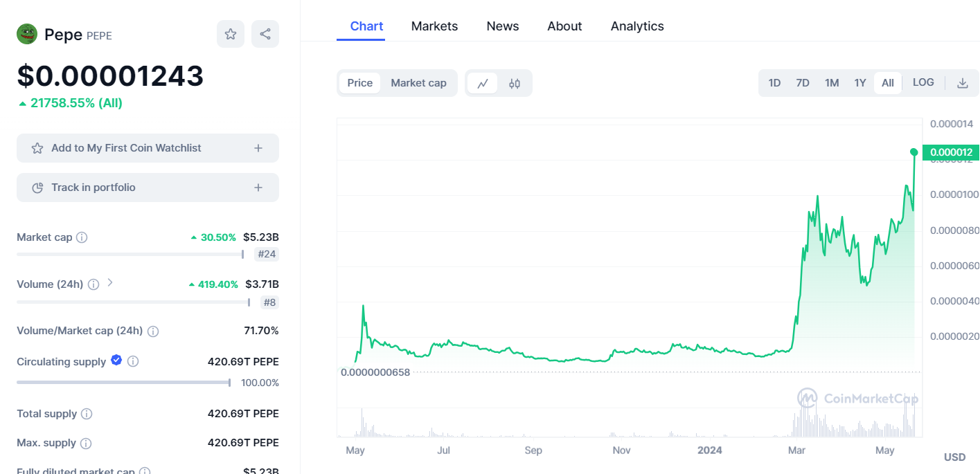This screenshot has height=474, width=980.
Task: Open the Chart tab
Action: point(366,26)
